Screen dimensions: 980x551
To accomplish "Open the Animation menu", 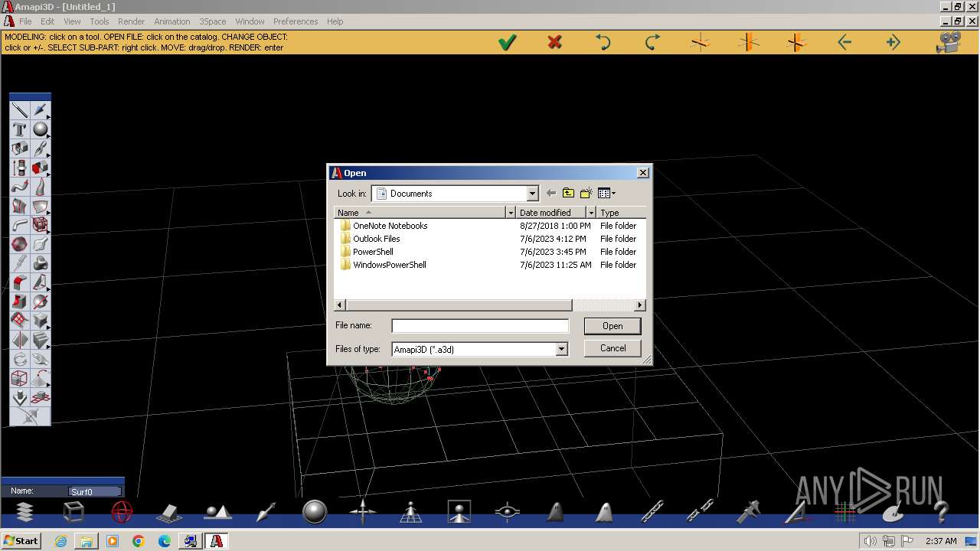I will pos(172,21).
